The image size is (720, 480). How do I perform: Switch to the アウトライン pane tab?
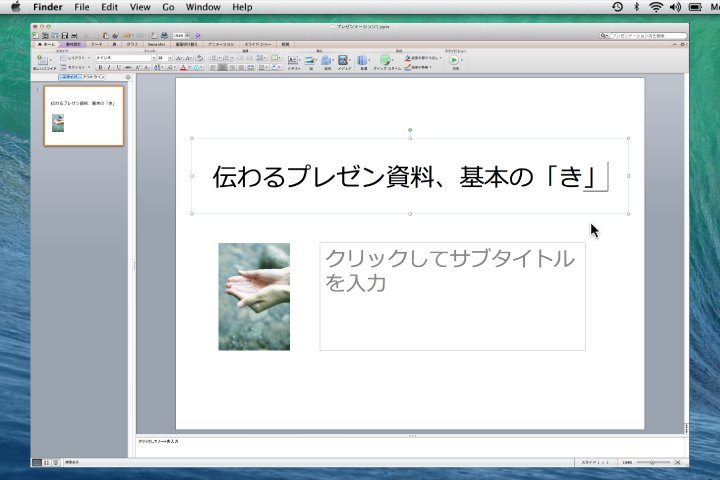95,77
